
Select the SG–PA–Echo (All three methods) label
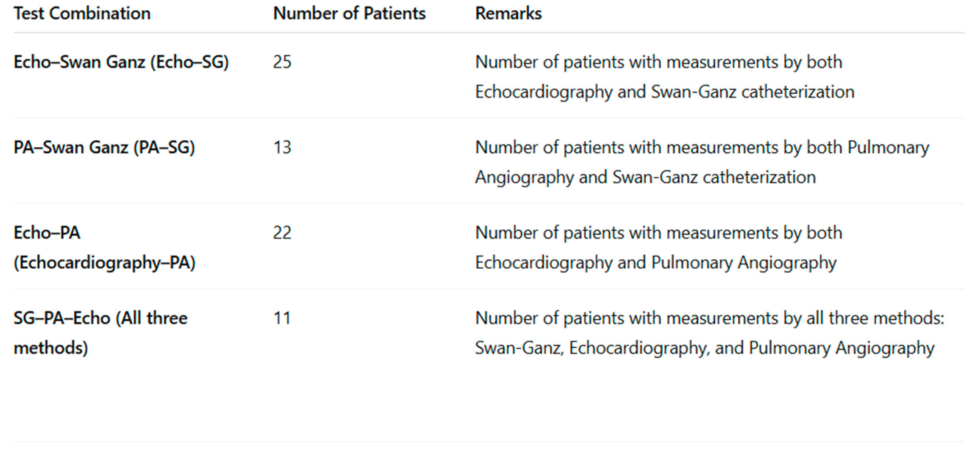click(x=100, y=318)
